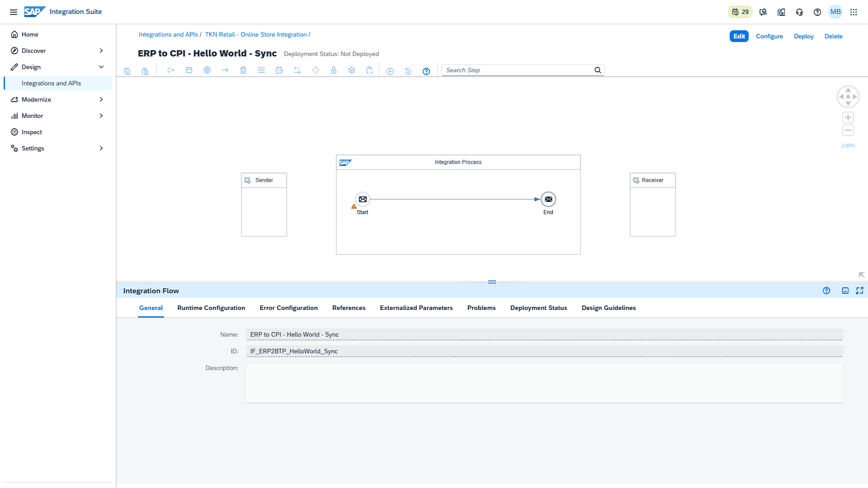Click the Paste icon in the editor toolbar
The width and height of the screenshot is (868, 488).
(x=145, y=71)
